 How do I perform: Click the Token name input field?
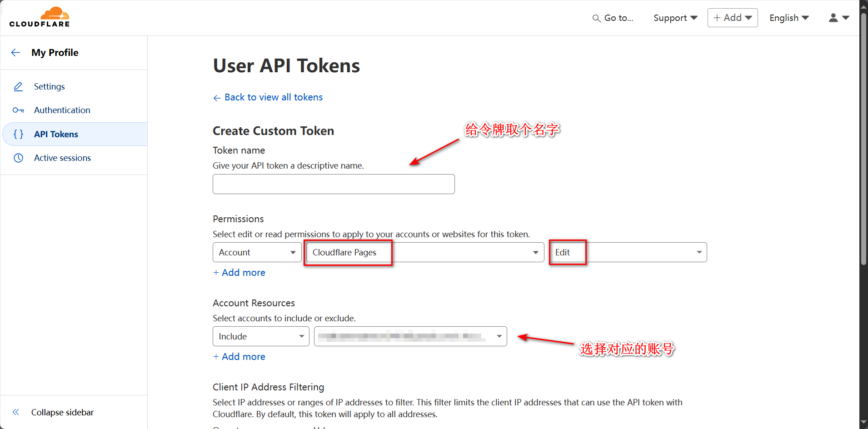(334, 184)
